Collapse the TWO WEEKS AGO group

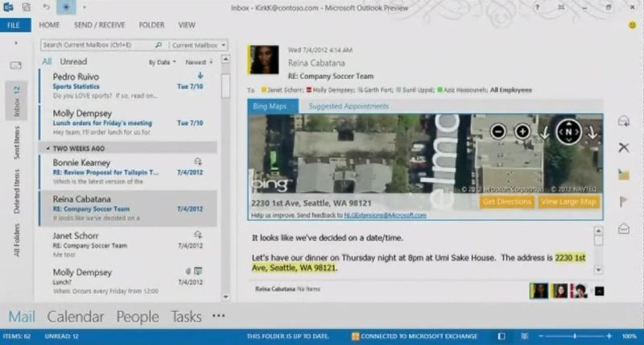click(47, 148)
